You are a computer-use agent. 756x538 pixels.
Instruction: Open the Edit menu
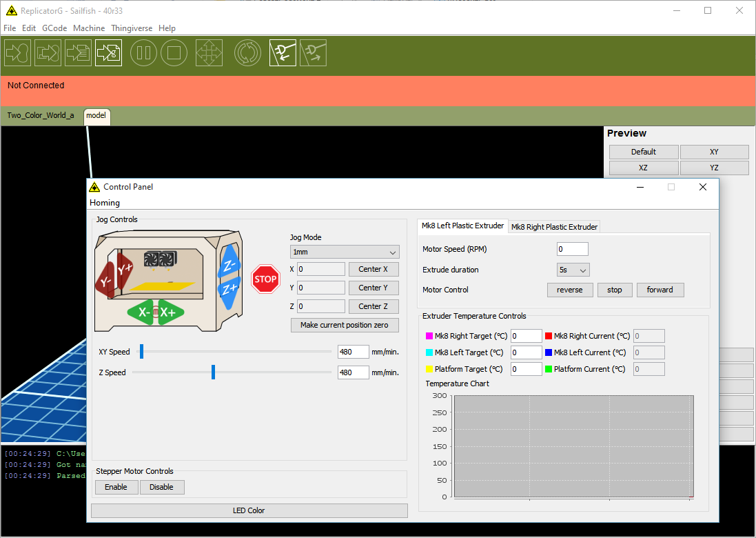coord(29,28)
